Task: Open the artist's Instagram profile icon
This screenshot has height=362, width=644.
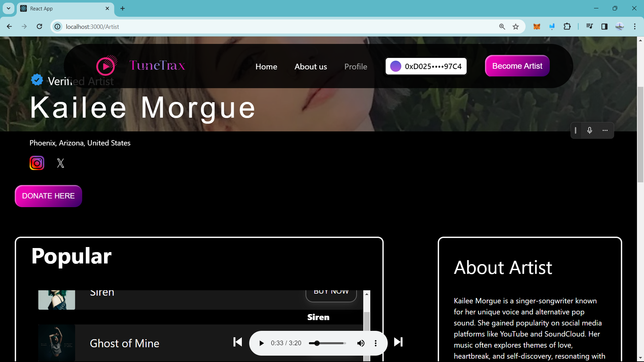Action: (x=37, y=163)
